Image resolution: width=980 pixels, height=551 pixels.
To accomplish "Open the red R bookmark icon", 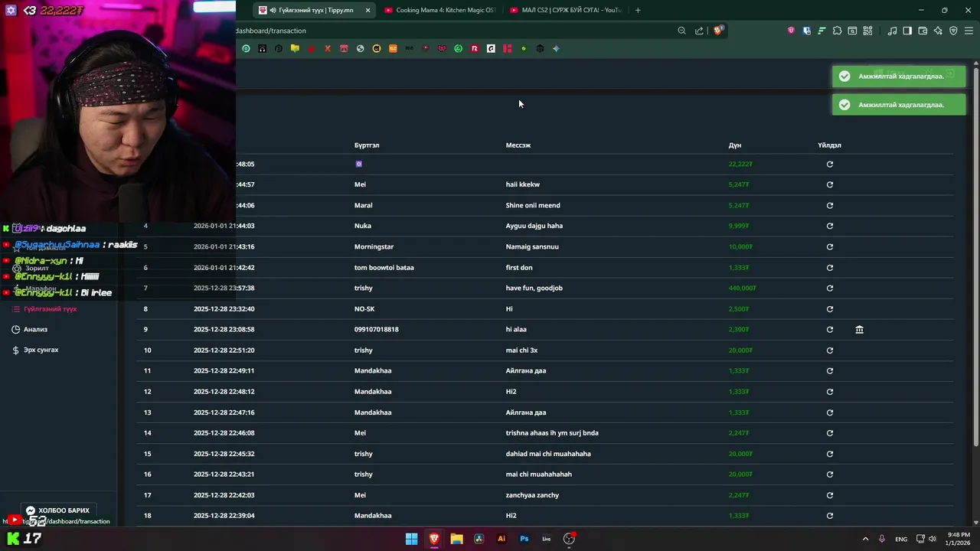I will tap(475, 48).
